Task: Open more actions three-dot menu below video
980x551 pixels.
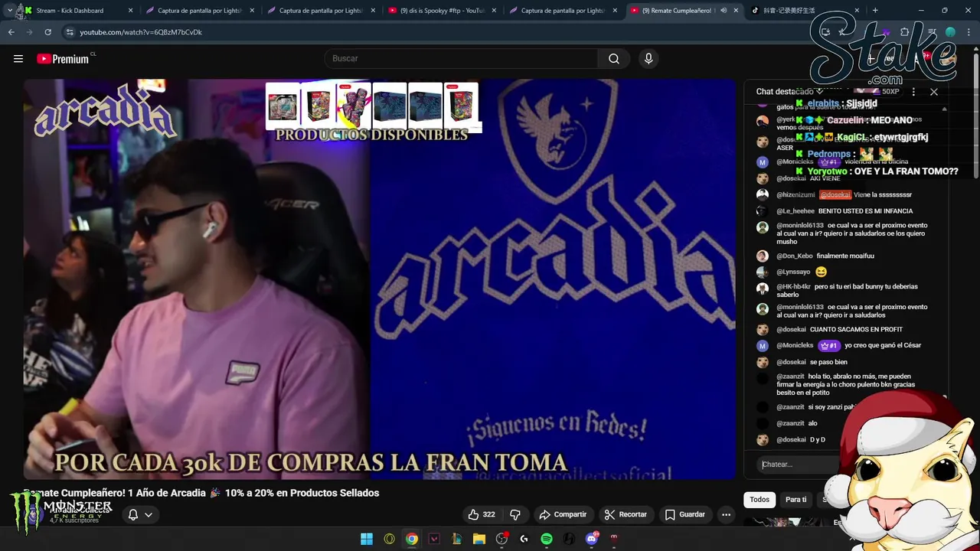Action: click(x=726, y=514)
